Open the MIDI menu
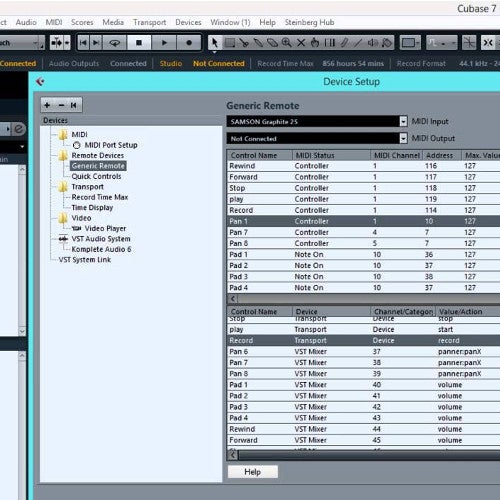 [54, 22]
